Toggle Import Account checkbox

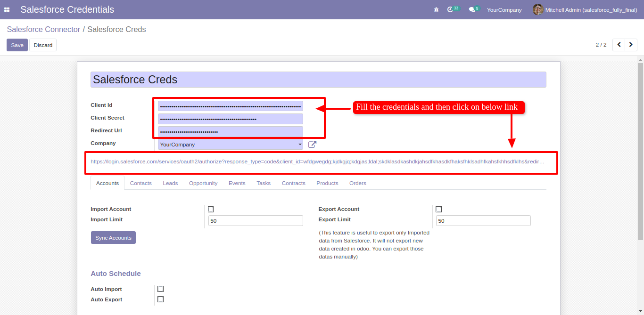211,209
